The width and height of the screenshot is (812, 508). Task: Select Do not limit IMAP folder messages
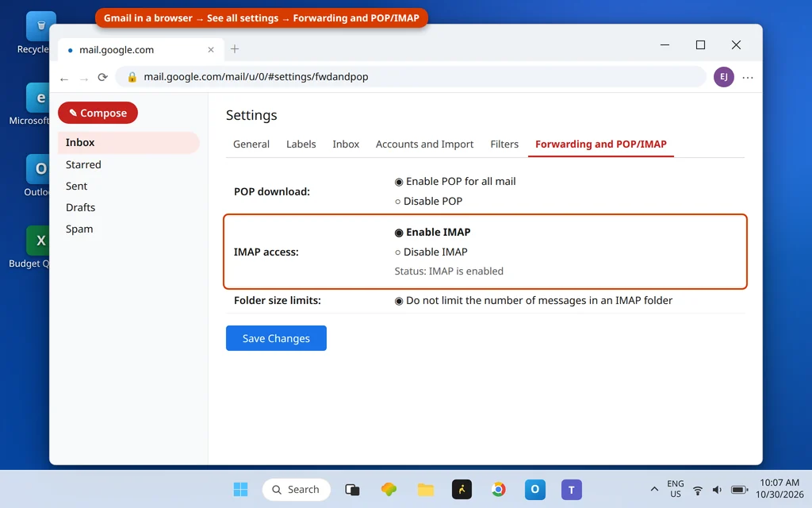click(399, 301)
